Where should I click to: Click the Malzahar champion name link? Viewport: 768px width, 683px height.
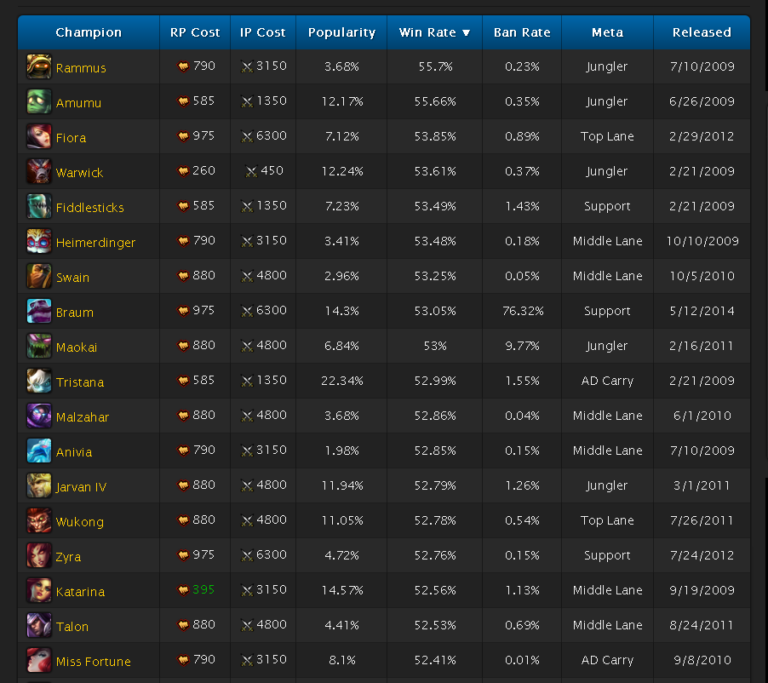coord(82,417)
